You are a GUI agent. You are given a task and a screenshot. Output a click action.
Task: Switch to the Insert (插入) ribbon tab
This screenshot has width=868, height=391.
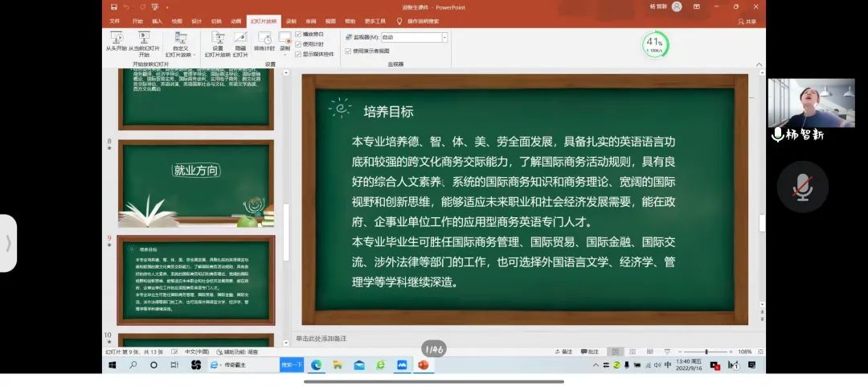157,21
